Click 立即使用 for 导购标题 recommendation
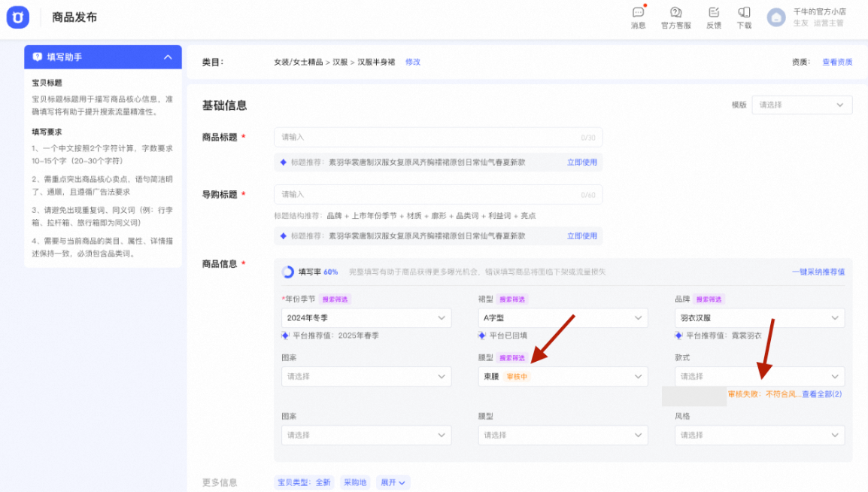The image size is (868, 492). click(x=582, y=235)
